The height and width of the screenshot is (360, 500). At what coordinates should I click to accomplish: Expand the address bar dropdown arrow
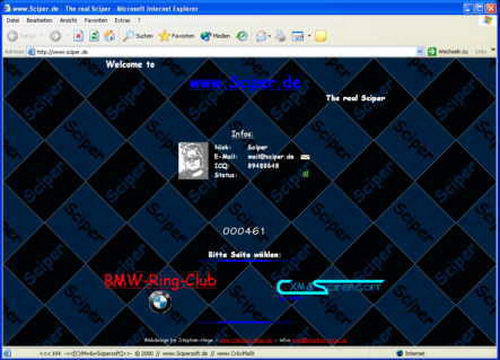tap(420, 52)
